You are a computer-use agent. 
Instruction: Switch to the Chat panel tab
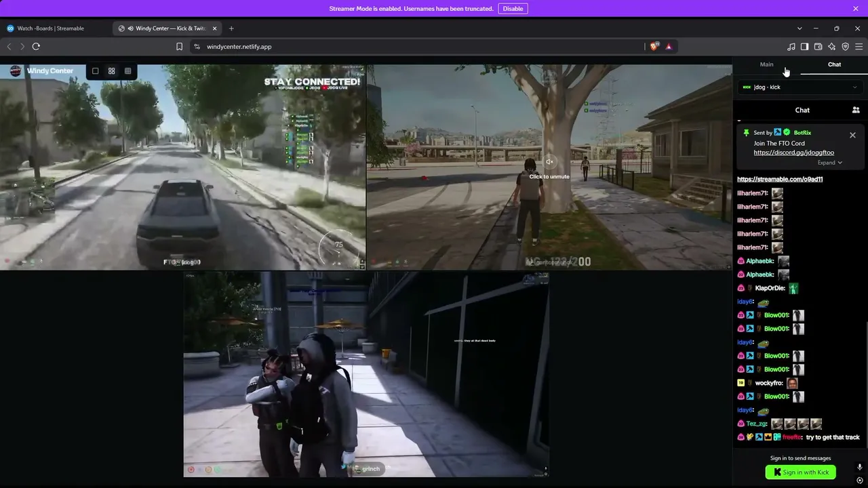point(834,64)
